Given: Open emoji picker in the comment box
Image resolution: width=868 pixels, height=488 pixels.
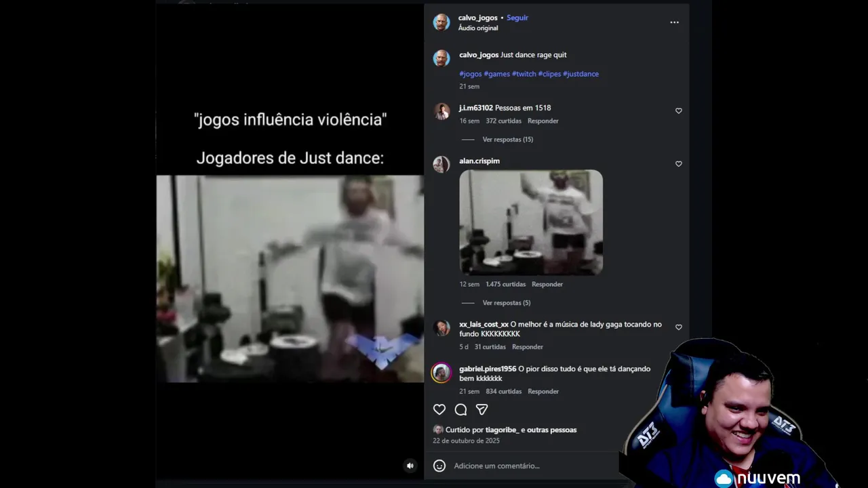Looking at the screenshot, I should pyautogui.click(x=439, y=466).
